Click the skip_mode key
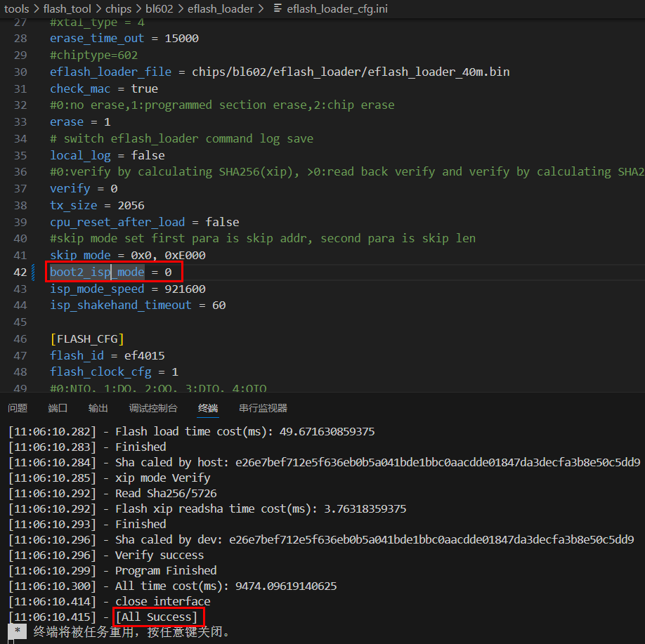Image resolution: width=645 pixels, height=644 pixels. point(80,256)
